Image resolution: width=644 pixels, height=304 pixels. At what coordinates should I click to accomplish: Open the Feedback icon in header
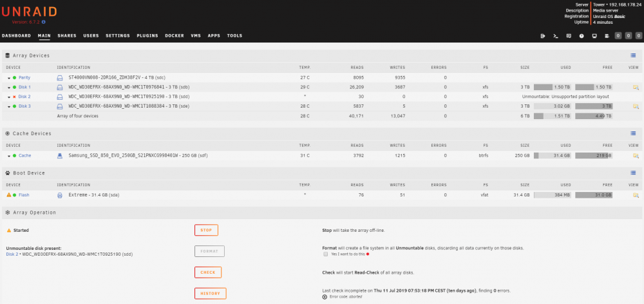(569, 36)
